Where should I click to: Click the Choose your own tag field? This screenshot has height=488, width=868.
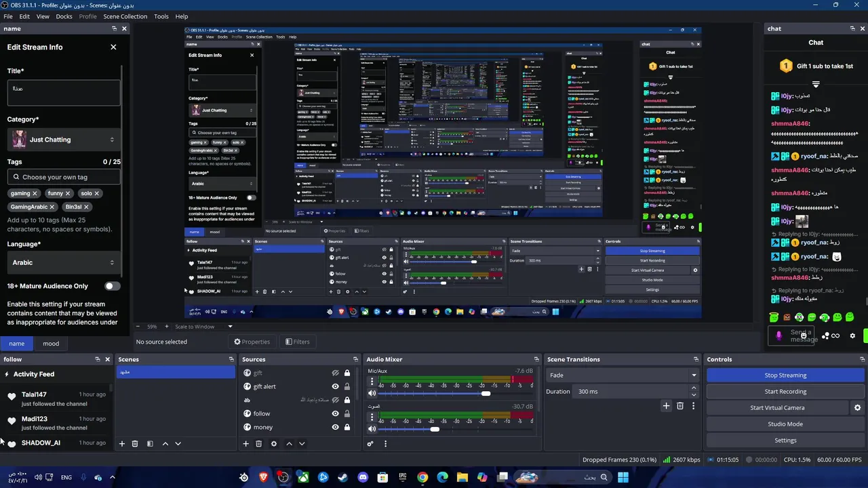(x=64, y=177)
